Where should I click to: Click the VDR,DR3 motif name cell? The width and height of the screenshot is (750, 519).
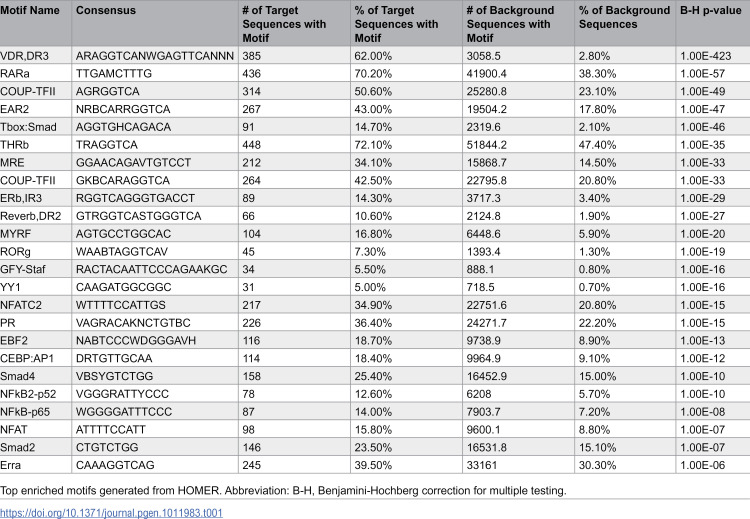(35, 55)
